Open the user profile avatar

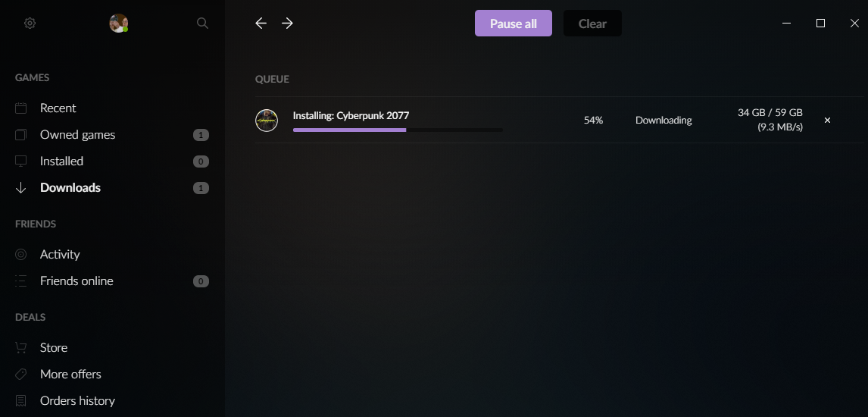118,24
